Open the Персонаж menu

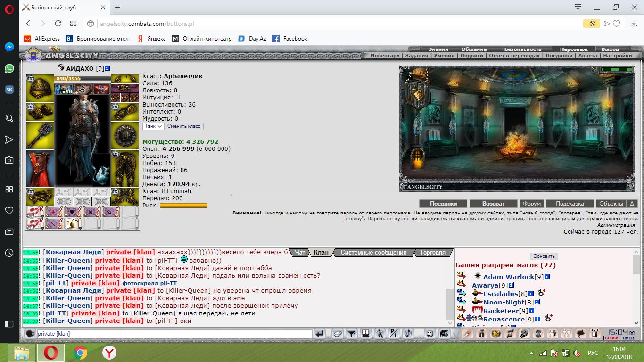tap(574, 49)
